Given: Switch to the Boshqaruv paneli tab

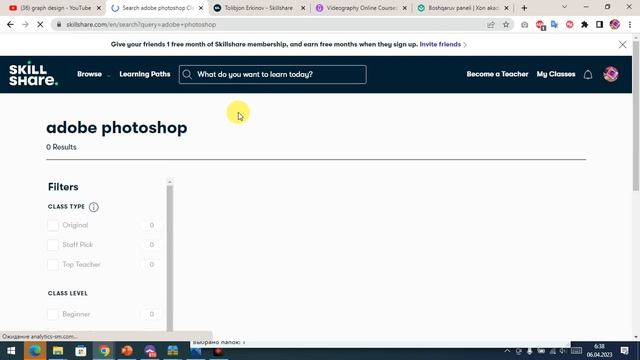Looking at the screenshot, I should click(x=463, y=8).
